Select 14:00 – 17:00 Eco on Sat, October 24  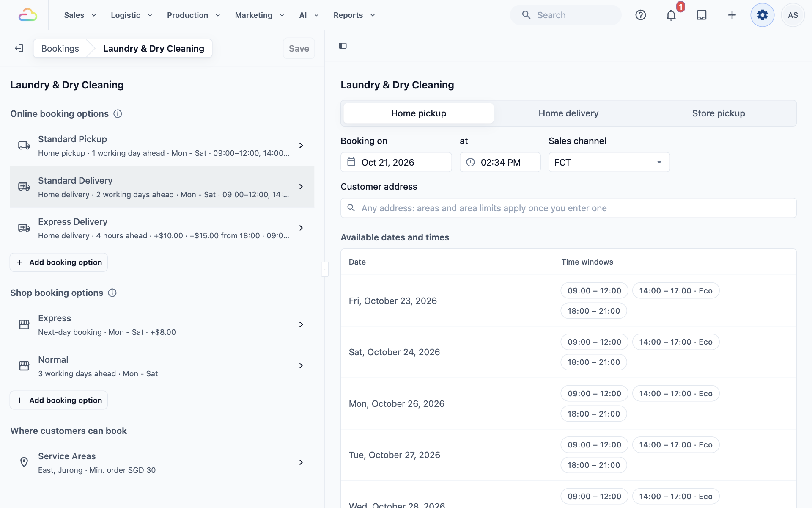pos(676,342)
